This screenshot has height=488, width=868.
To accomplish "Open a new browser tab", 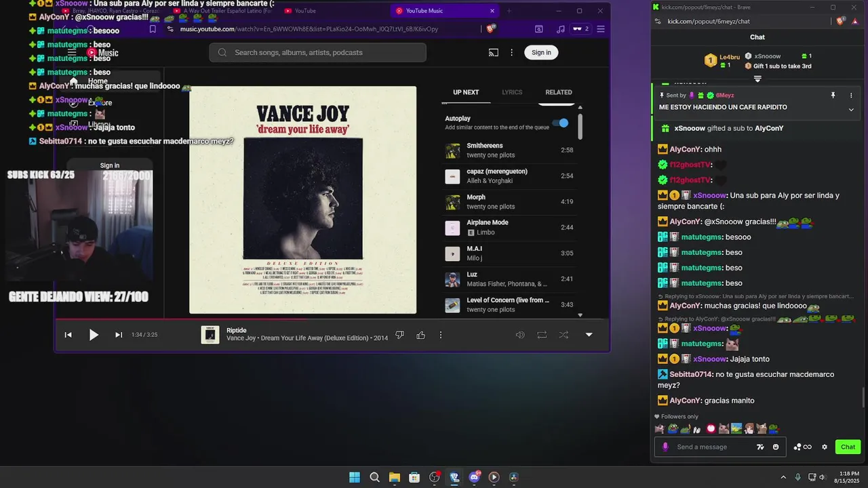I will click(509, 11).
